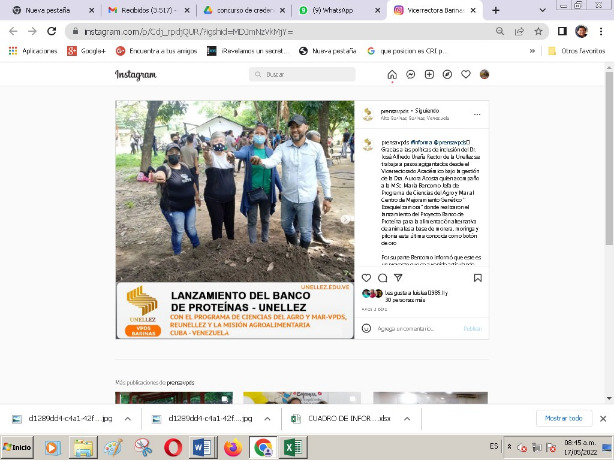
Task: Click the address bar URL
Action: coord(188,32)
